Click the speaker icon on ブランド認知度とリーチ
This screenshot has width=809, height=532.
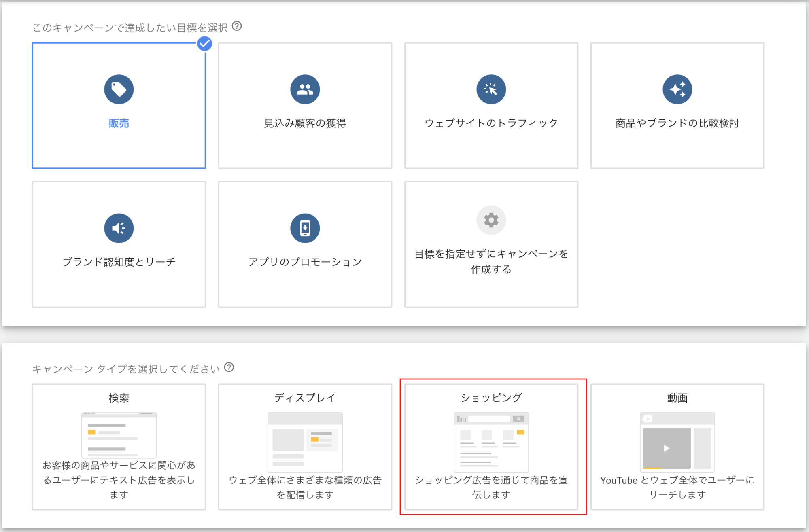[119, 228]
